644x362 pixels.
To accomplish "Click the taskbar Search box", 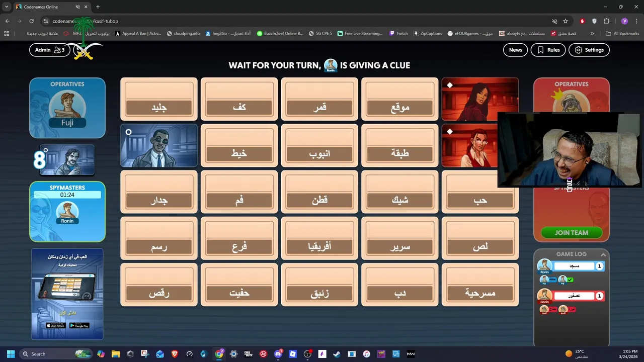I will (55, 354).
